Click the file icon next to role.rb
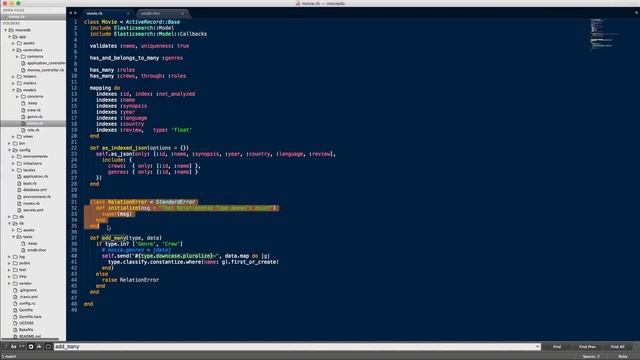Viewport: 640px width, 360px height. coord(23,130)
